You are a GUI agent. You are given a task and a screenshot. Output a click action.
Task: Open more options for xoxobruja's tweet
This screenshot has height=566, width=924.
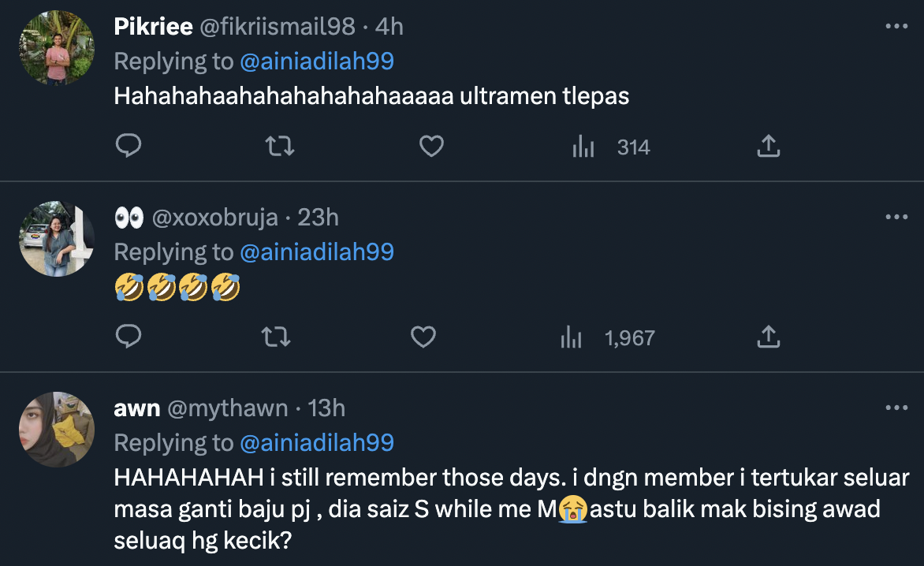pyautogui.click(x=896, y=217)
